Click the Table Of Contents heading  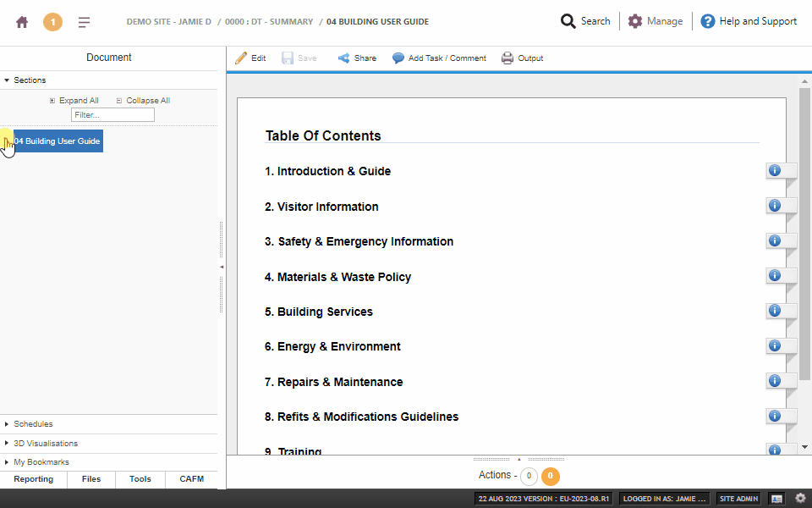pos(323,135)
